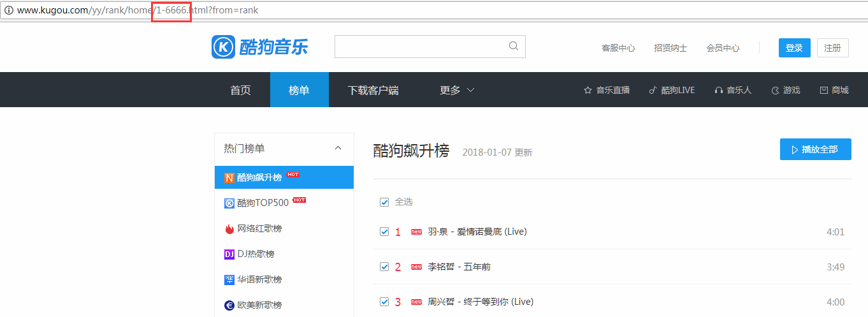Open song 周兴哲 - 终于等到你 (Live)
The image size is (868, 317).
(481, 302)
